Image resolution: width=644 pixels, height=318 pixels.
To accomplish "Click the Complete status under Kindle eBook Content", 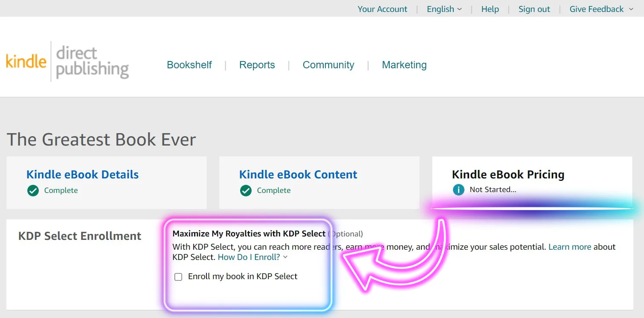I will (x=274, y=190).
